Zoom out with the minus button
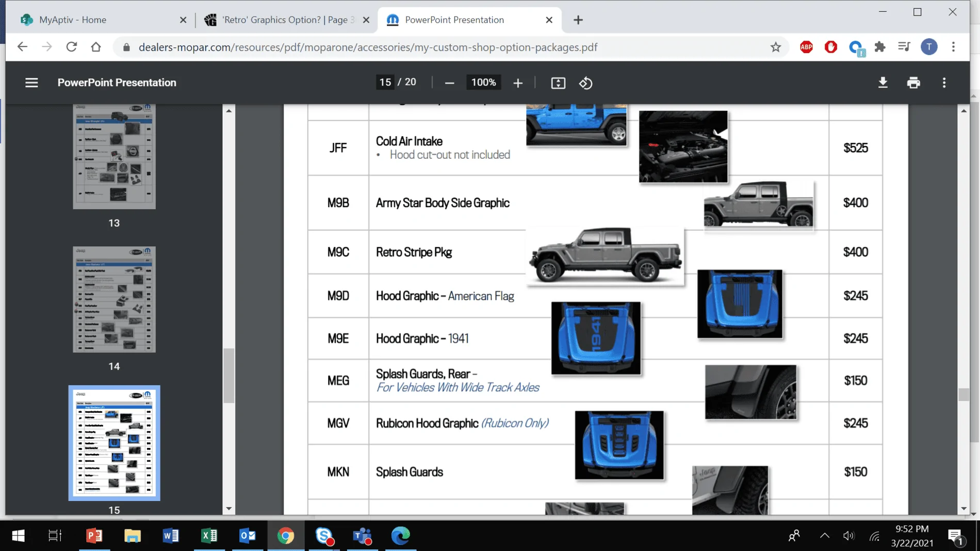This screenshot has height=551, width=980. pyautogui.click(x=449, y=83)
